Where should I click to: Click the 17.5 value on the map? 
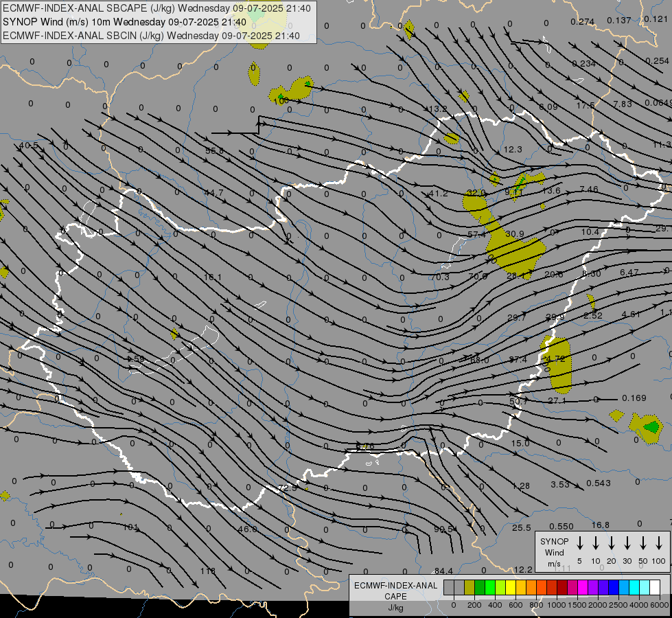tap(586, 106)
